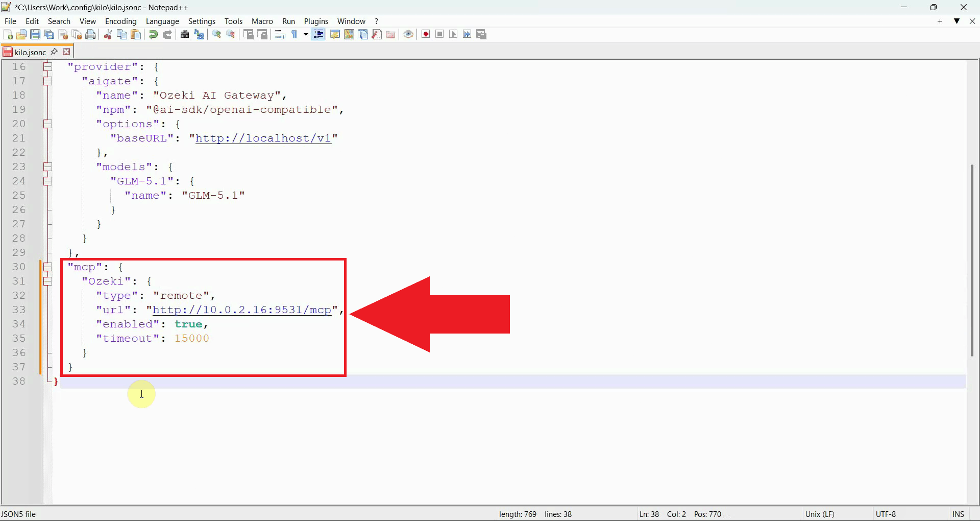Collapse the "mcp" block on line 30
Screen dimensions: 980x521
47,267
